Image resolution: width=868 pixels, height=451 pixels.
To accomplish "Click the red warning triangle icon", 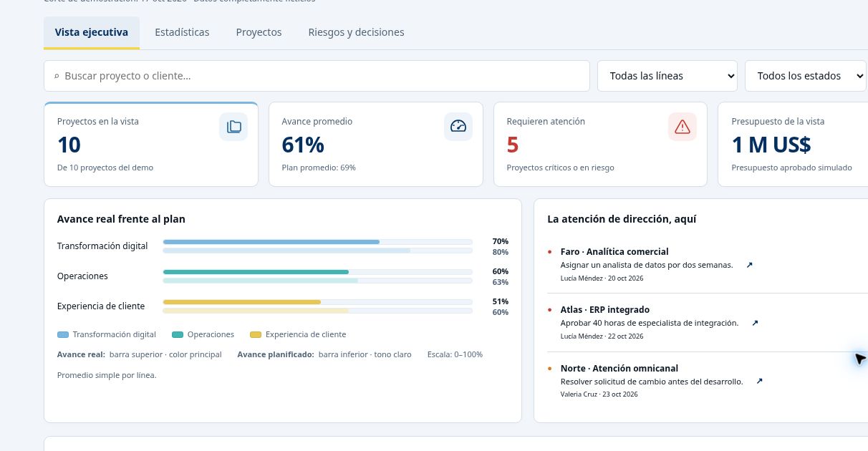I will 683,127.
